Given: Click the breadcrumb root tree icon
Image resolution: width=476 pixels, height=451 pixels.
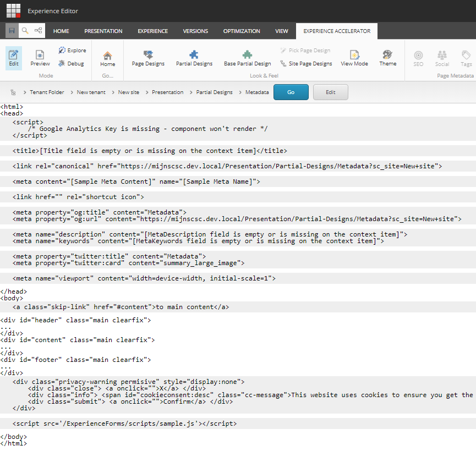Looking at the screenshot, I should point(13,92).
